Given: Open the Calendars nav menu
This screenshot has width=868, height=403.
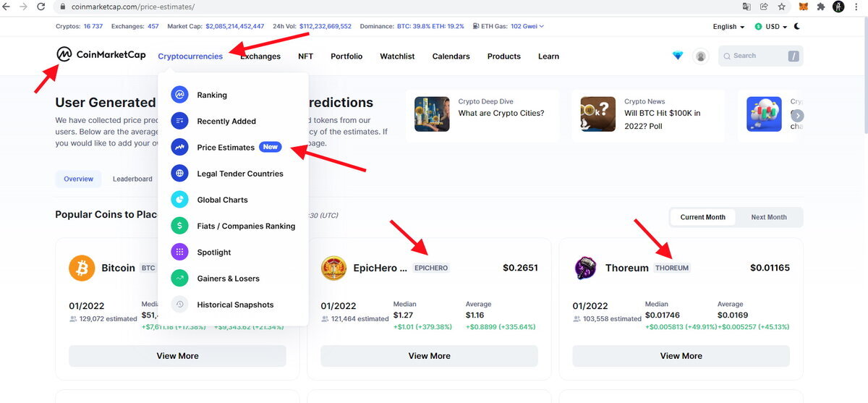Looking at the screenshot, I should point(451,56).
